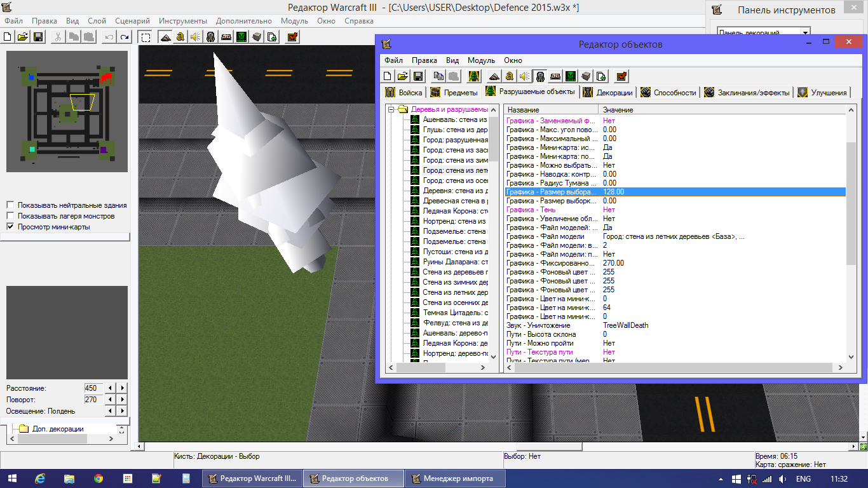This screenshot has width=868, height=488.
Task: Switch to the Улучшения tab
Action: pyautogui.click(x=823, y=93)
